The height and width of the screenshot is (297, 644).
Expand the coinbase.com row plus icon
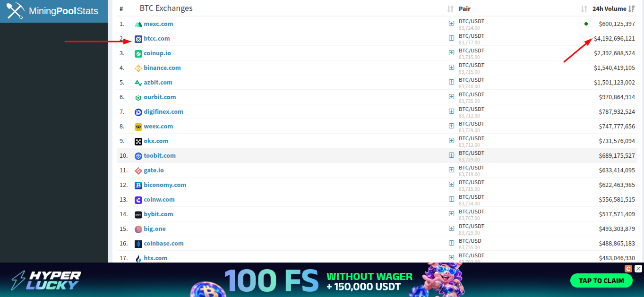click(x=452, y=243)
